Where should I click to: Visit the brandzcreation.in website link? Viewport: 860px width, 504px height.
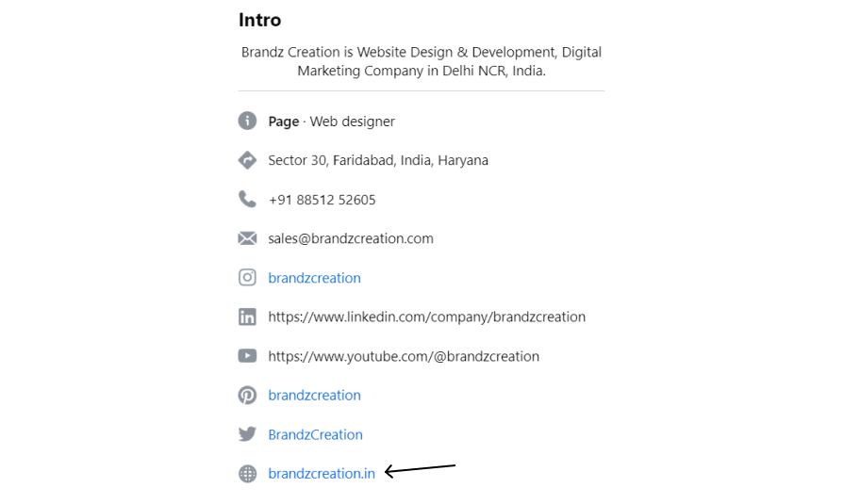coord(322,473)
